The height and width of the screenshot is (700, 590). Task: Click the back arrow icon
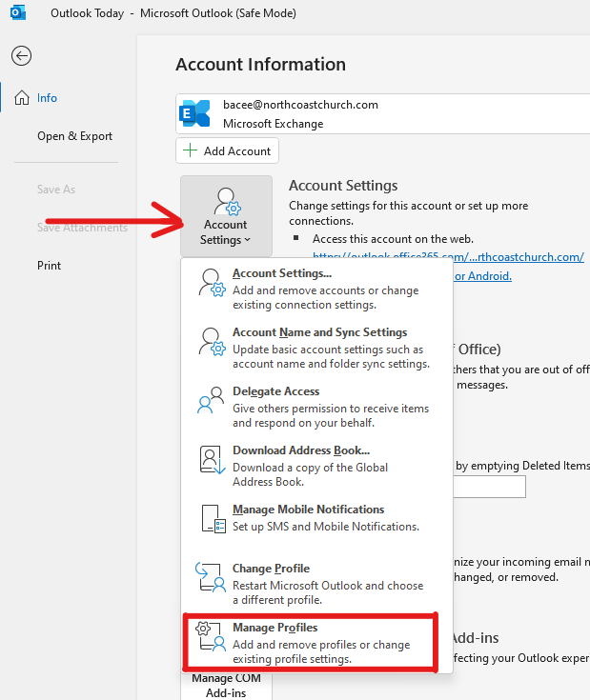[21, 56]
